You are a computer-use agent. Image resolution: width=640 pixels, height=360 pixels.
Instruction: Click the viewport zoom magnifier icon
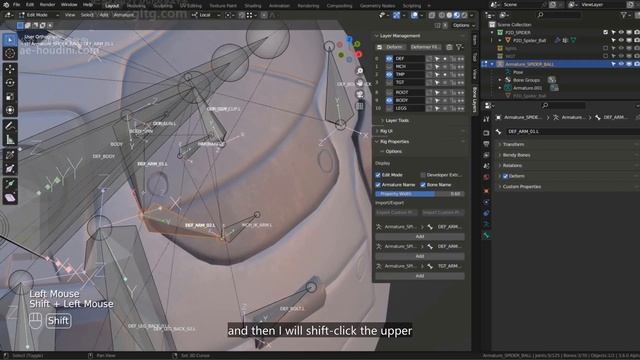[360, 71]
